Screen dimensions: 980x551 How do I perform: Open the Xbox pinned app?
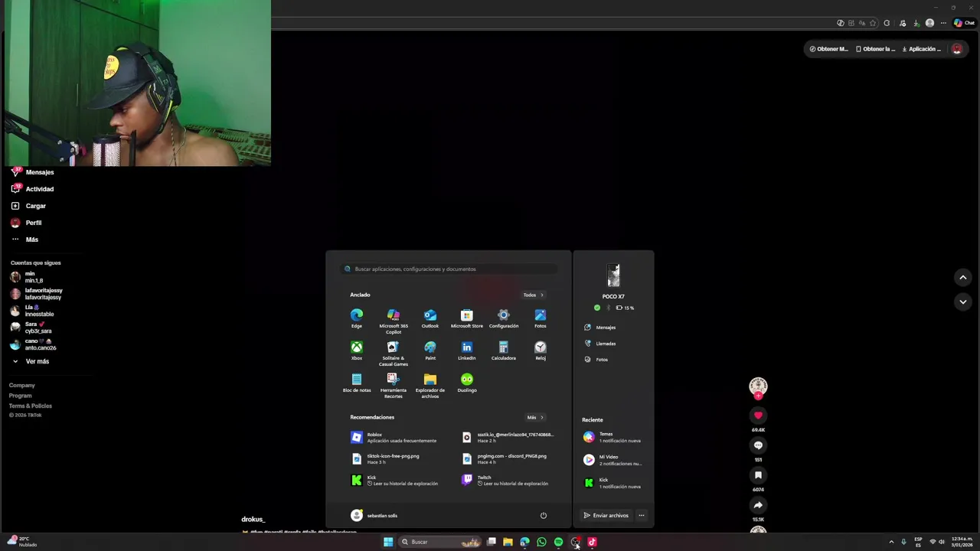click(x=357, y=350)
